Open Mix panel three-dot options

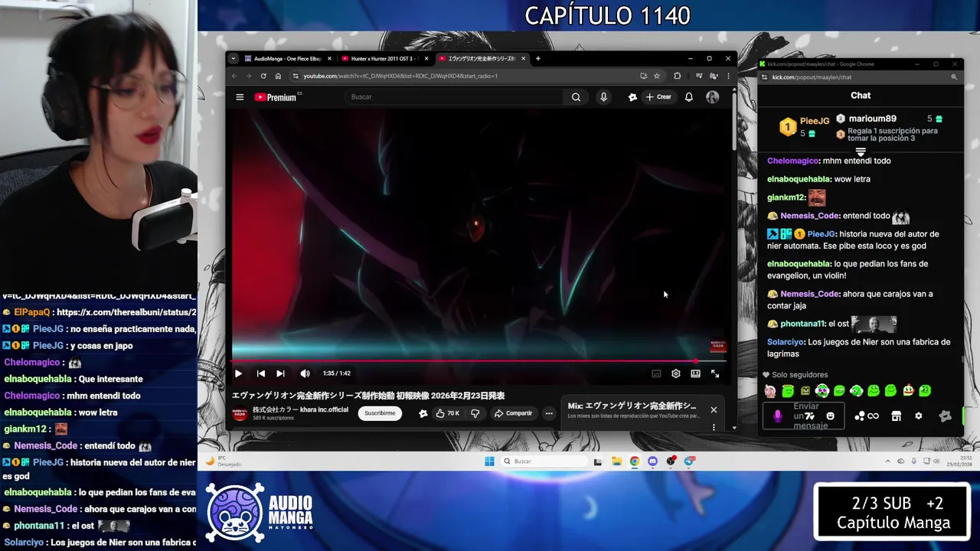(x=714, y=427)
